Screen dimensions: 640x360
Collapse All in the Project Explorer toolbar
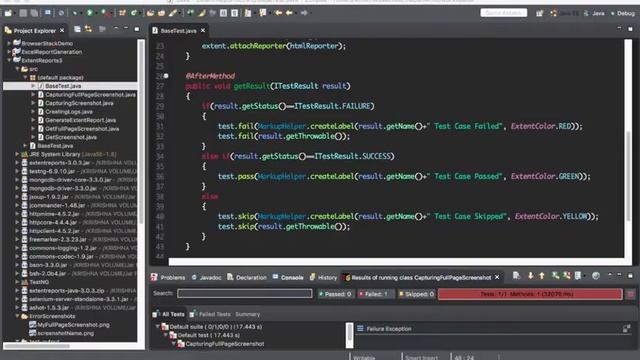[77, 29]
